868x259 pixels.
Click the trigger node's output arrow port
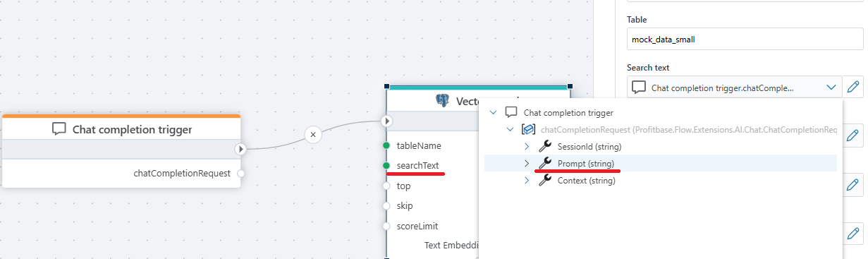pos(240,149)
